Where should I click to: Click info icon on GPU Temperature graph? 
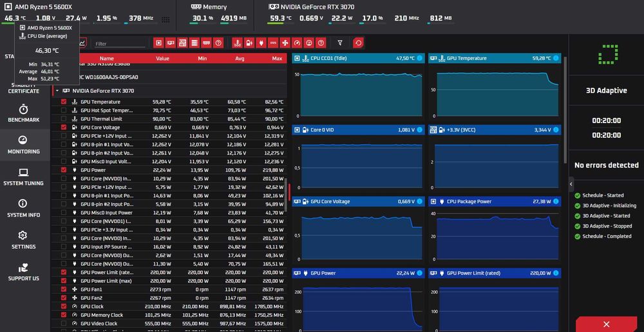tap(556, 59)
